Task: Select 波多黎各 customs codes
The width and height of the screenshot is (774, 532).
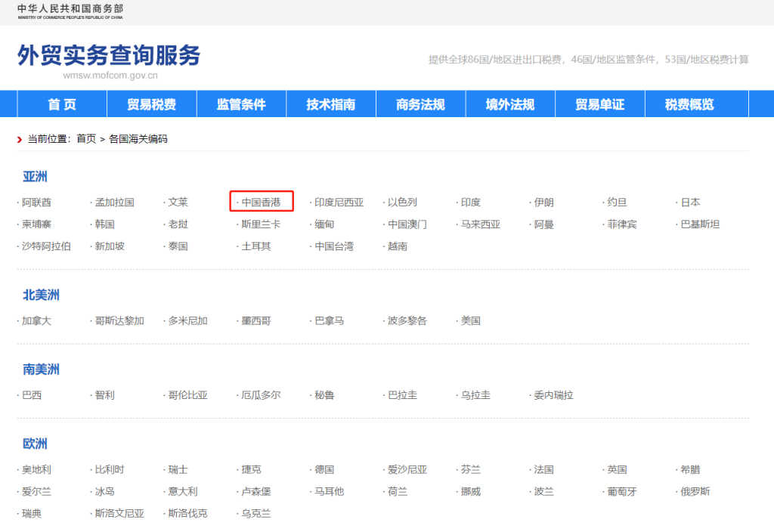Action: point(407,320)
